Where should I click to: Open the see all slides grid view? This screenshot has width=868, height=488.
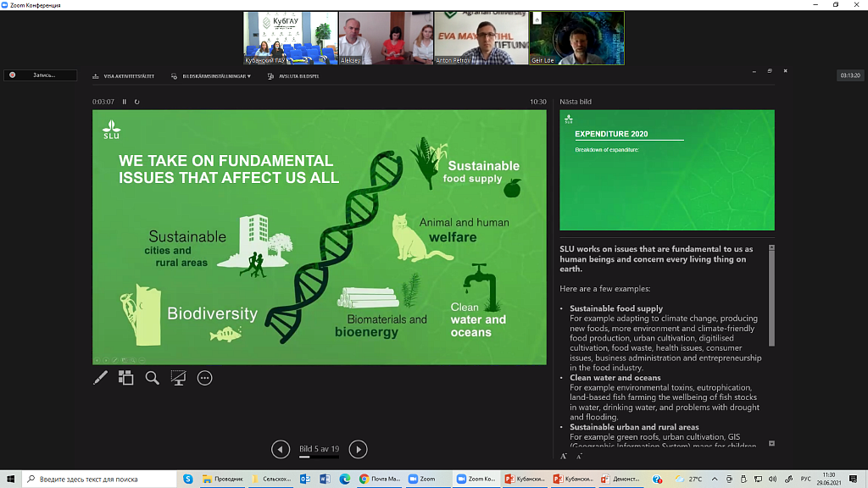pos(126,378)
